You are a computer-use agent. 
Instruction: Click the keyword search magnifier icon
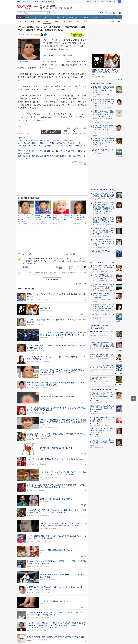(49, 13)
